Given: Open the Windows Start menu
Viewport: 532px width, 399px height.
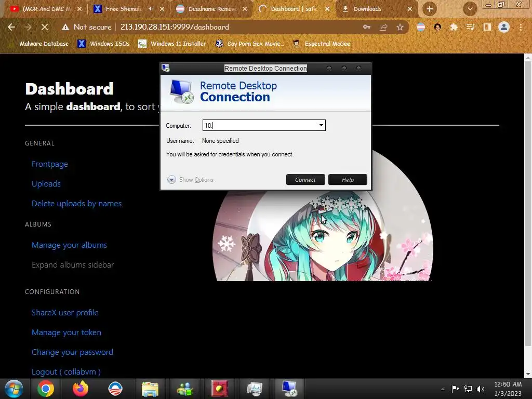Looking at the screenshot, I should pyautogui.click(x=14, y=389).
